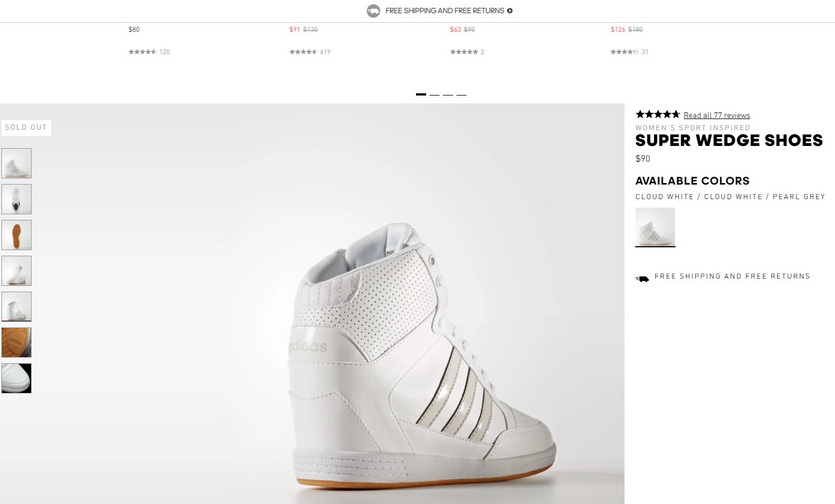835x504 pixels.
Task: Click the delivery truck icon below the color swatch
Action: (642, 279)
